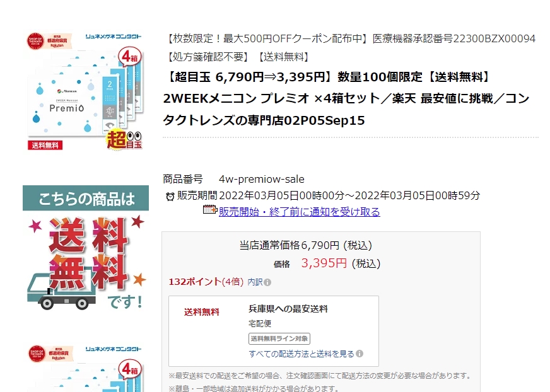Click the 宅配便 delivery method text
The image size is (550, 392).
pyautogui.click(x=260, y=323)
